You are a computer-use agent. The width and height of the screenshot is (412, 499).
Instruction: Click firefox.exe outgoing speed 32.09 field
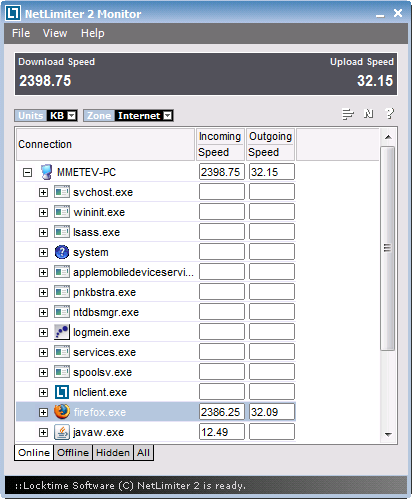(272, 412)
